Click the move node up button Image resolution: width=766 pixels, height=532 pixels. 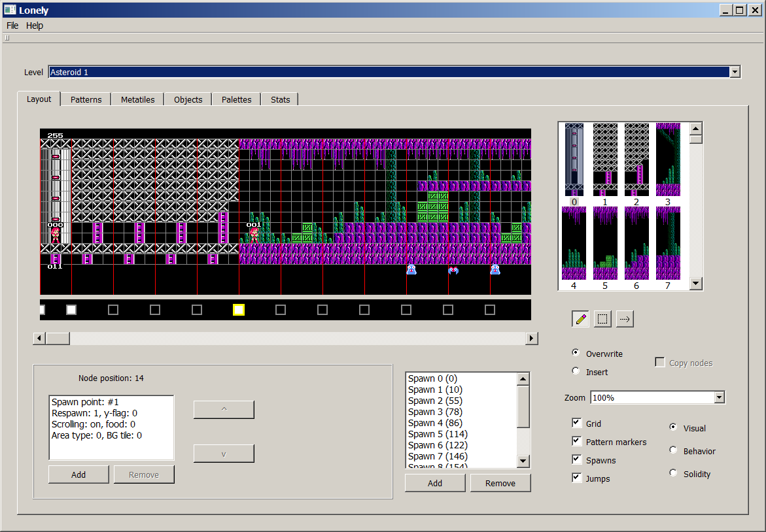(x=224, y=410)
